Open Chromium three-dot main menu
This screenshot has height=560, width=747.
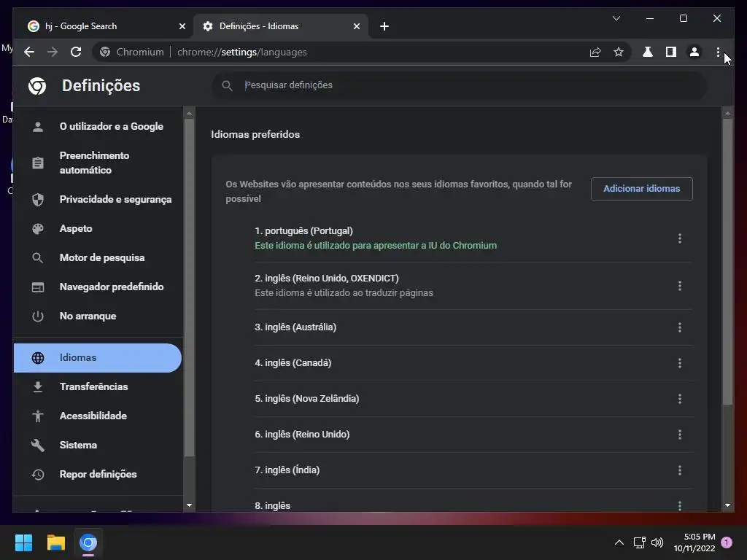718,52
